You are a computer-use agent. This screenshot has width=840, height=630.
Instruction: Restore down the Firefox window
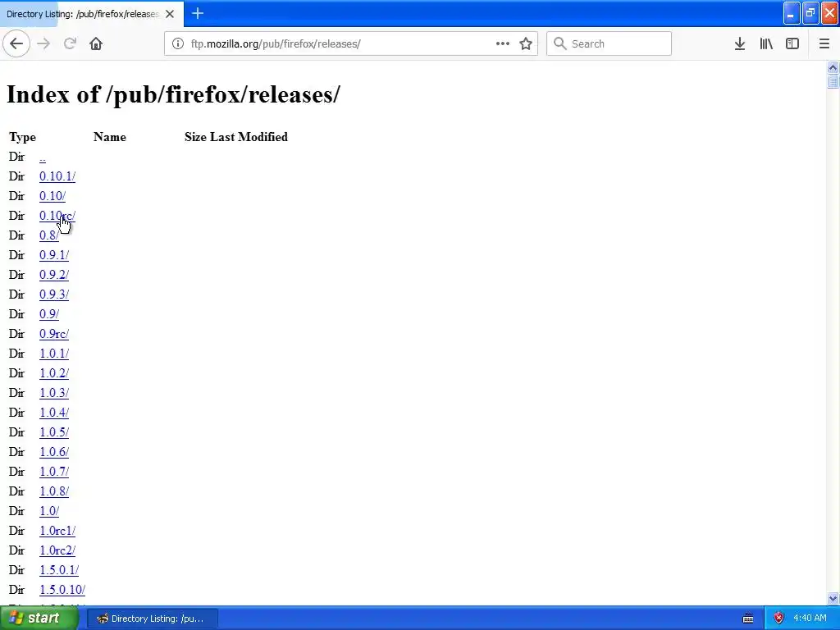tap(810, 13)
